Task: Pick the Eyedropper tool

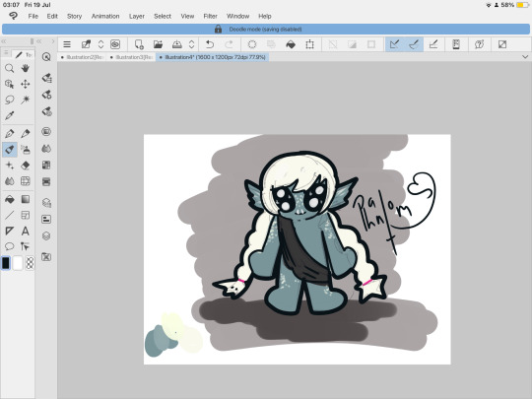Action: 10,115
